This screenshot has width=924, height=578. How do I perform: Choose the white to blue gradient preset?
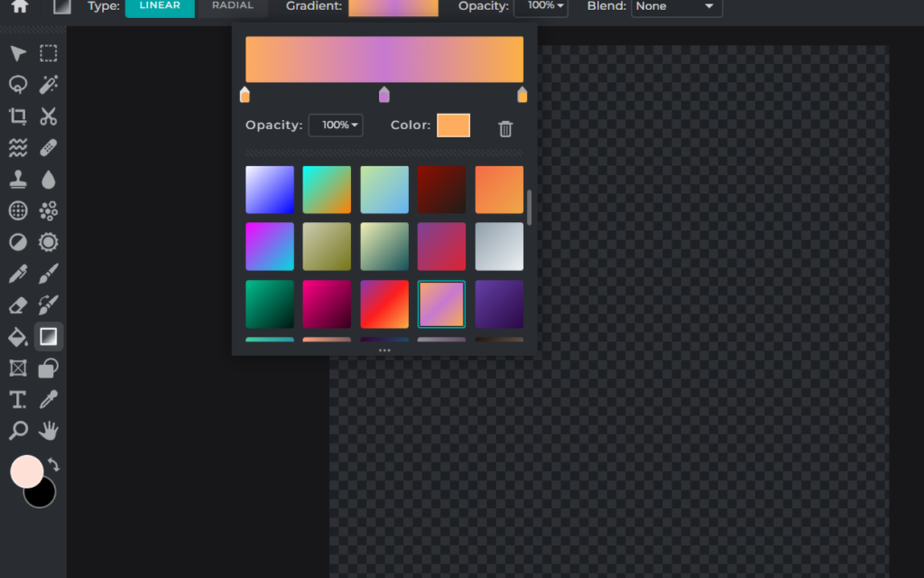tap(270, 190)
